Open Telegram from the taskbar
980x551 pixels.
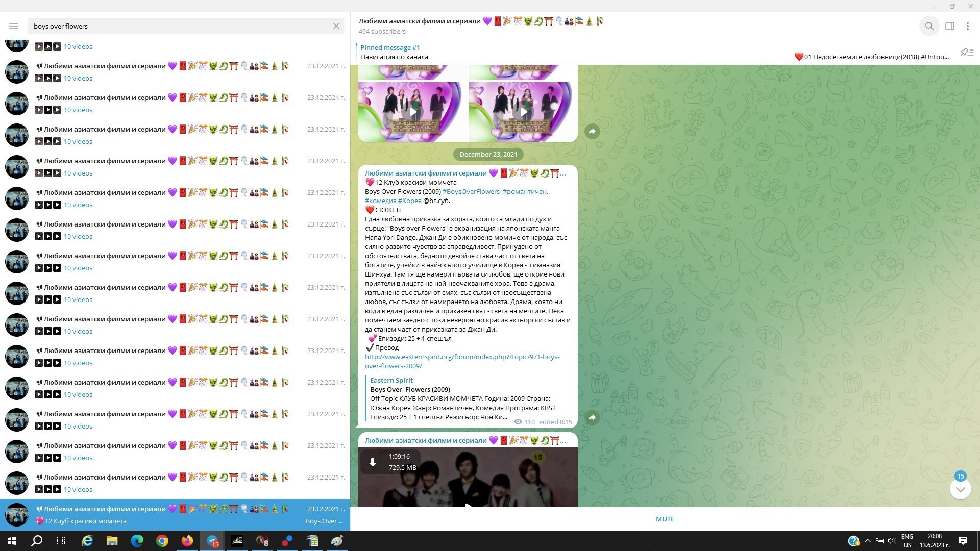(x=212, y=541)
